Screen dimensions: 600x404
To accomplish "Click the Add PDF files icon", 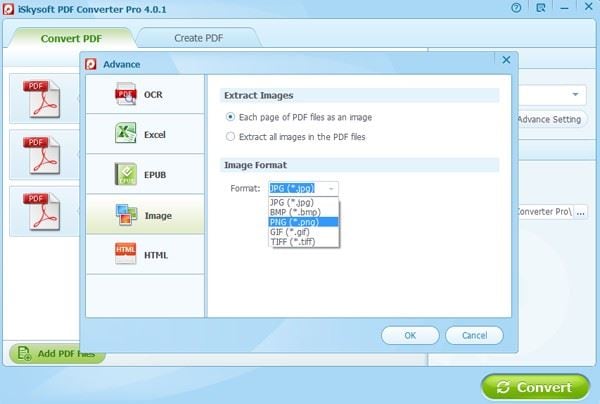I will point(24,354).
